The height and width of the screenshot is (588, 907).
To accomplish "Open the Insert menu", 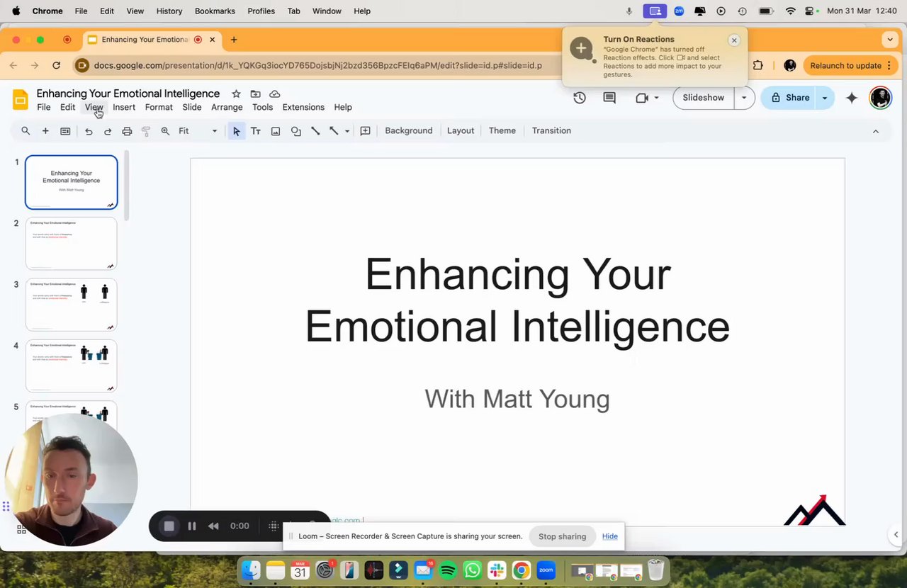I will pos(124,107).
